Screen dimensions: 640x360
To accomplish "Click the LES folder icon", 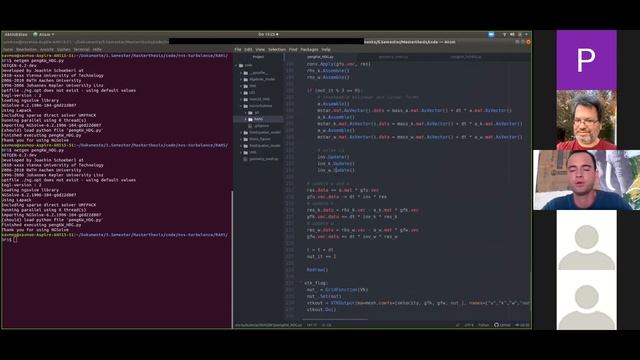I will pyautogui.click(x=246, y=93).
